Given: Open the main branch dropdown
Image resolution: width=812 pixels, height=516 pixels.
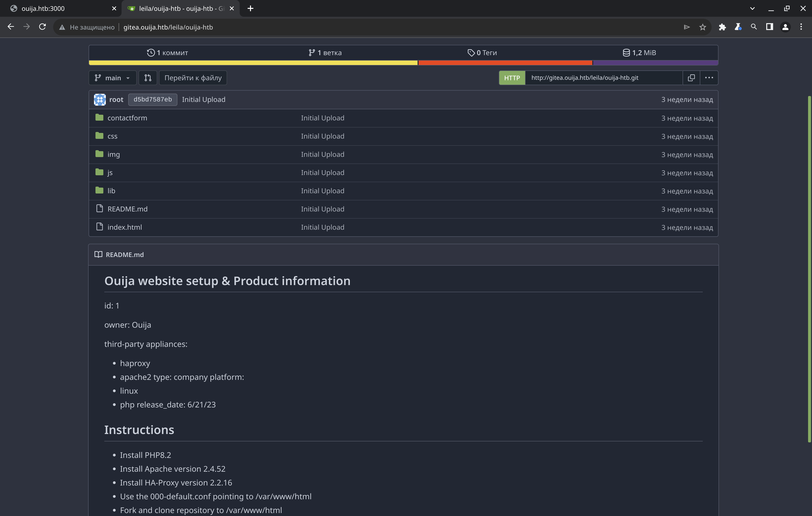Looking at the screenshot, I should pyautogui.click(x=113, y=78).
